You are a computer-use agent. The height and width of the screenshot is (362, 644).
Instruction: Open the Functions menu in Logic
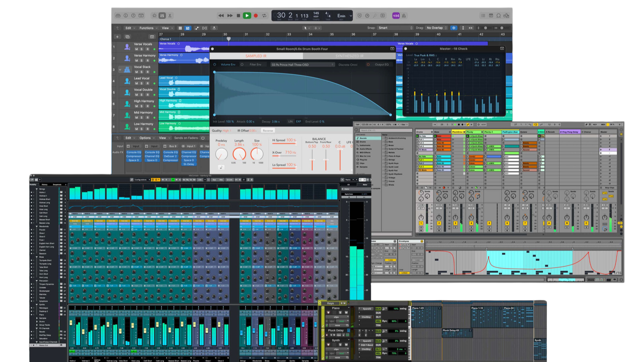coord(148,28)
